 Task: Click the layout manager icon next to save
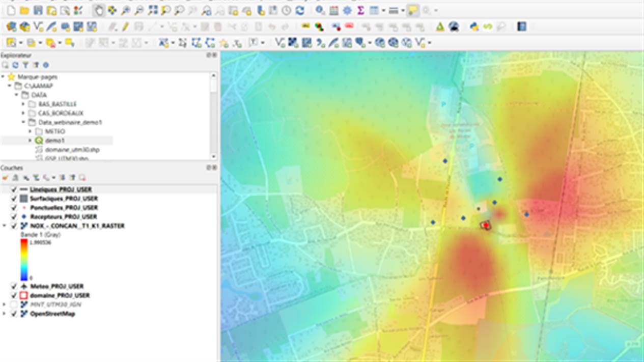tap(51, 10)
